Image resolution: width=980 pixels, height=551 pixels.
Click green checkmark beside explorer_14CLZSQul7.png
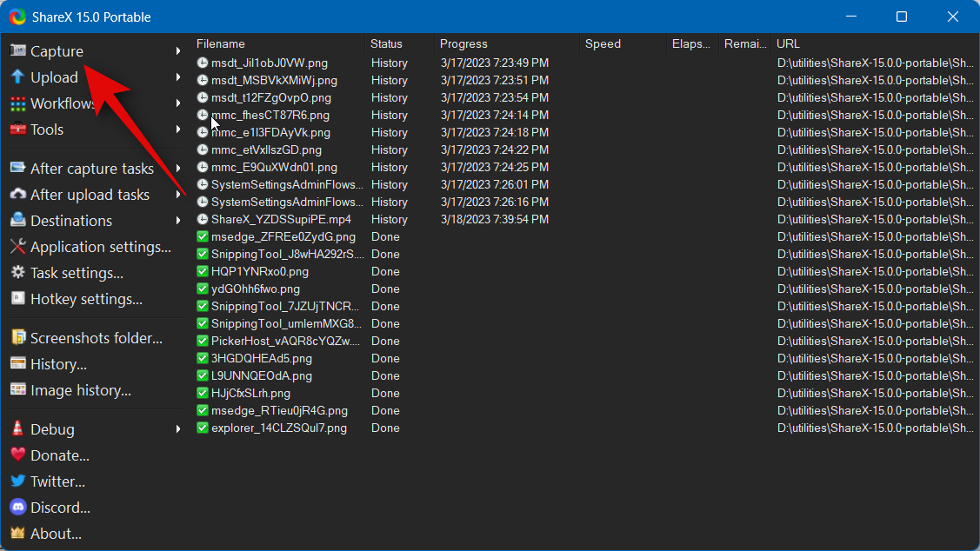click(203, 428)
